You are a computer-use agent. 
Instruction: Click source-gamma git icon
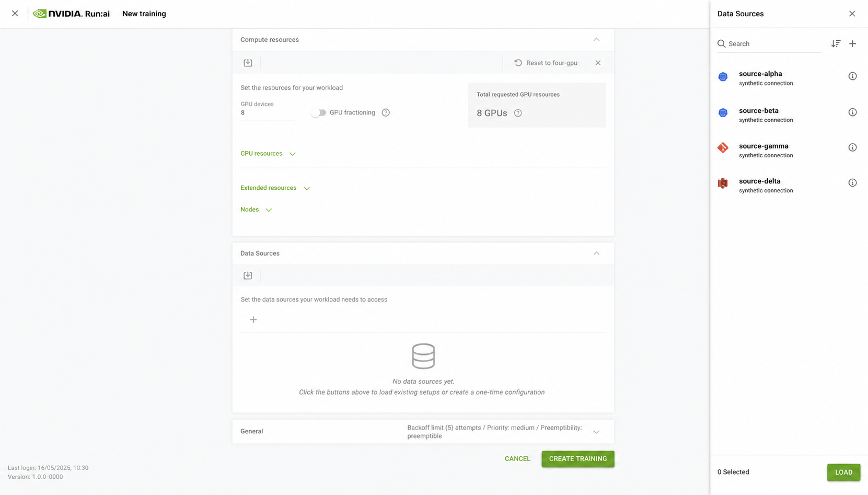coord(723,148)
